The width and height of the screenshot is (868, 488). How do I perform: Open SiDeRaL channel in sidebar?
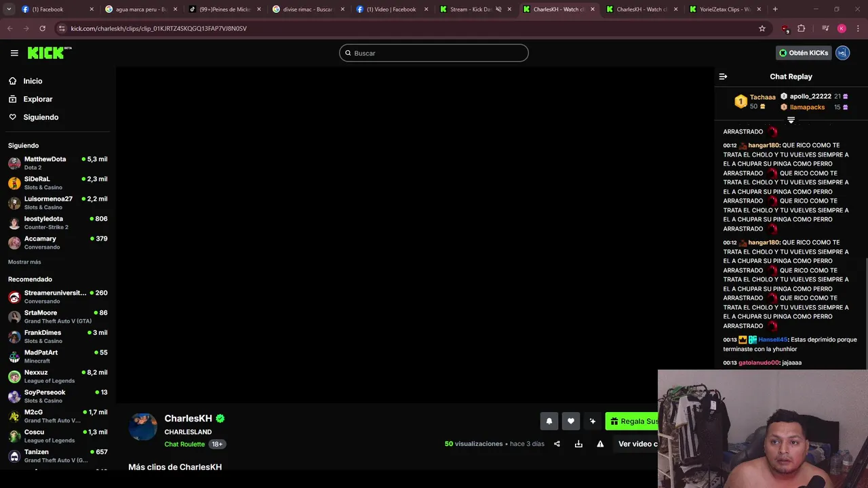tap(58, 183)
